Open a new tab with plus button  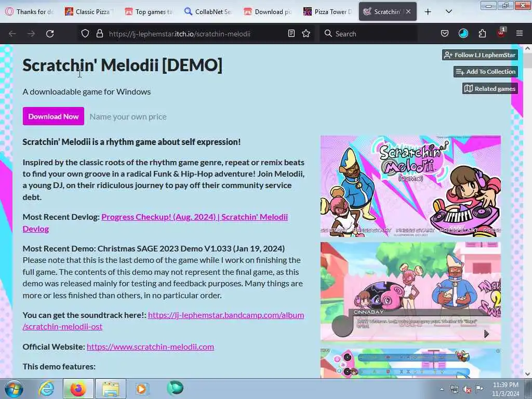coord(428,12)
